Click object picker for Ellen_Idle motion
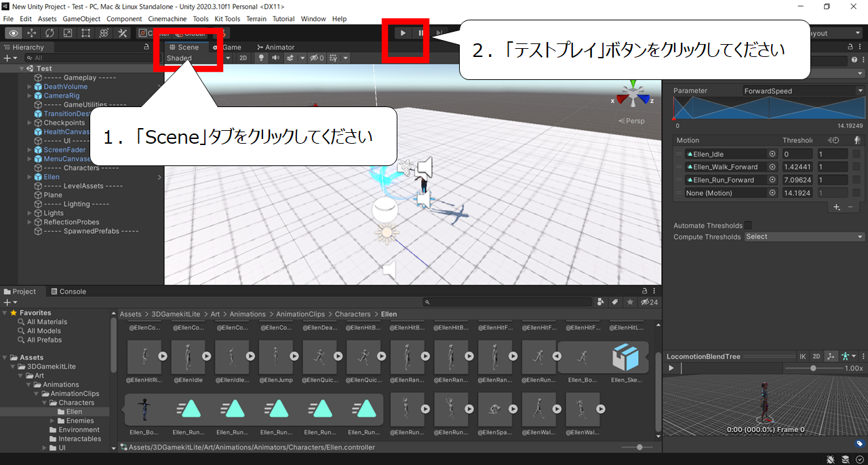Screen dimensions: 868x465 [x=772, y=154]
